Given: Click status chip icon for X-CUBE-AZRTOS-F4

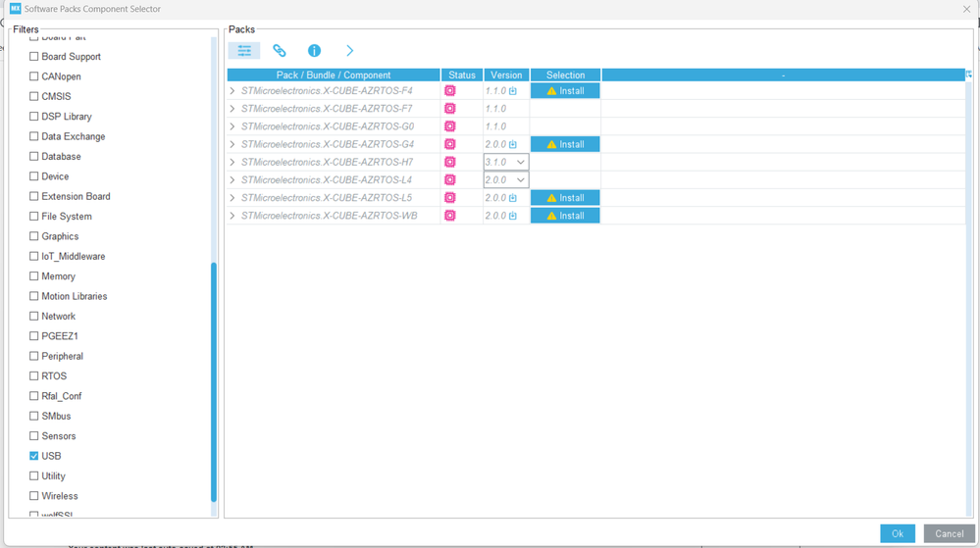Looking at the screenshot, I should tap(450, 90).
